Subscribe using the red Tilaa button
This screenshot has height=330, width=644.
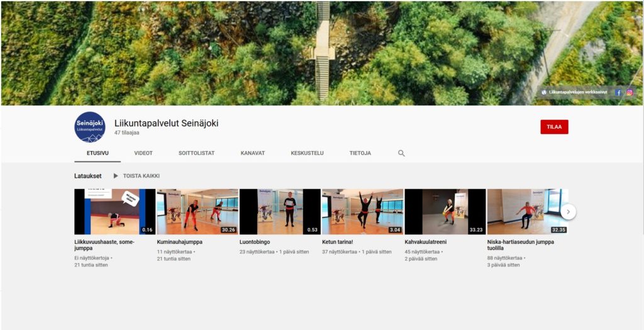coord(554,127)
